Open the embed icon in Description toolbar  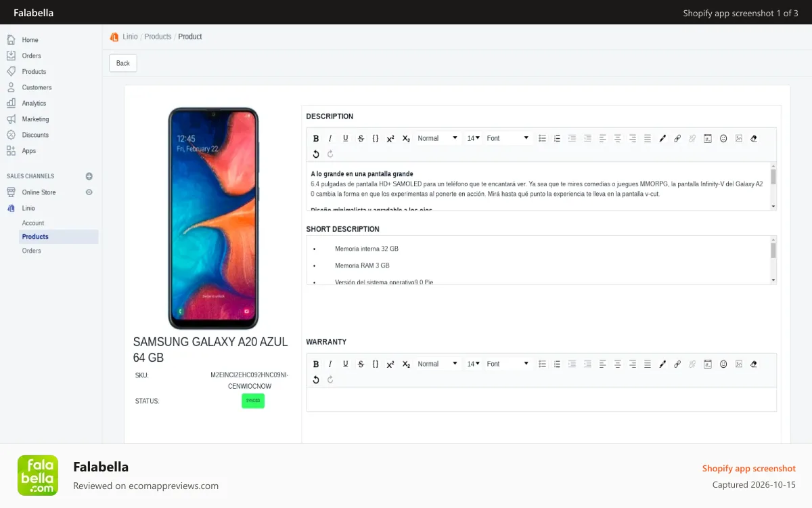708,138
